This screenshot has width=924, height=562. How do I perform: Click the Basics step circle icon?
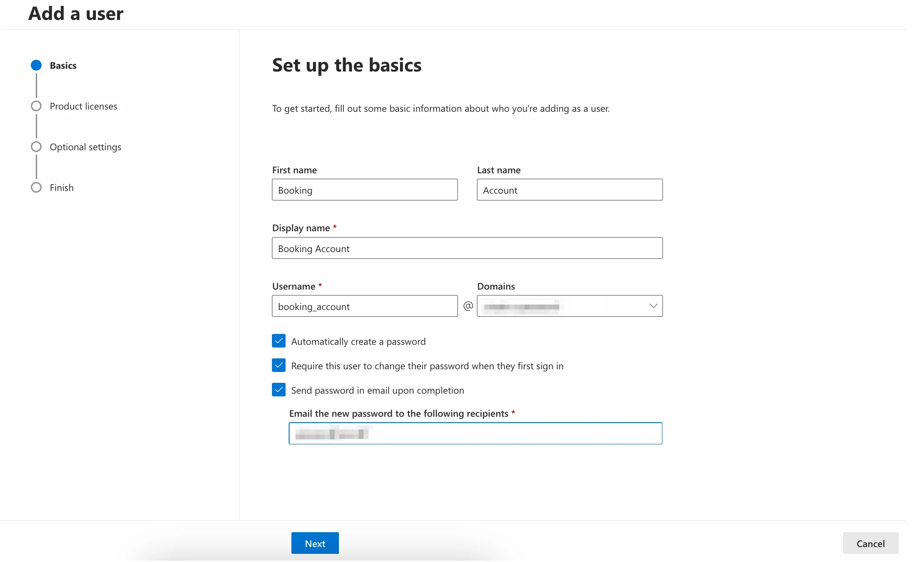(36, 65)
